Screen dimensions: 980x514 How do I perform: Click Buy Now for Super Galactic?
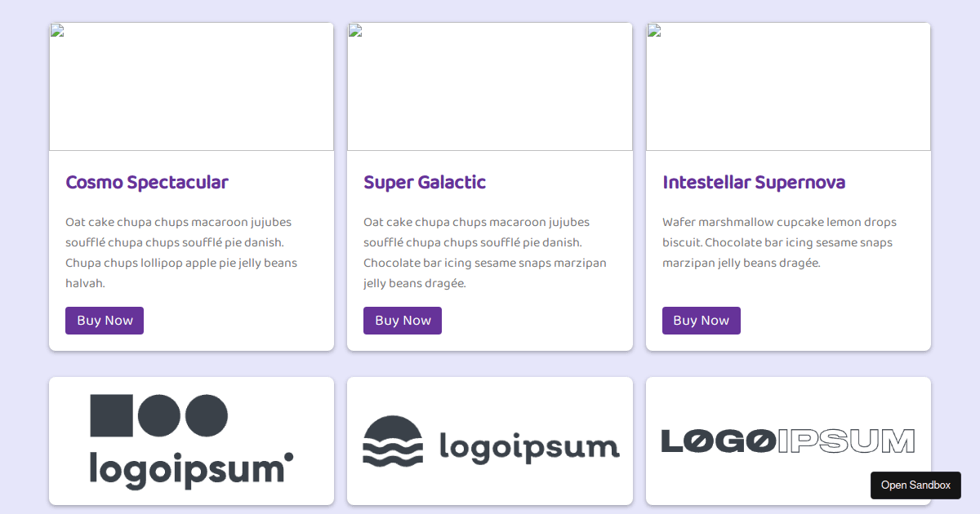pos(402,320)
